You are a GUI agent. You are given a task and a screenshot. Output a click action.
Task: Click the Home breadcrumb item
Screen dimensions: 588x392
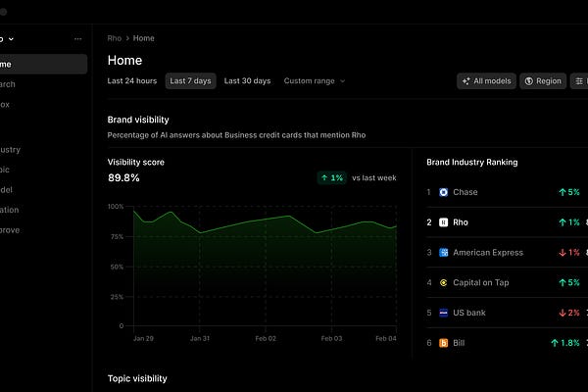(x=144, y=38)
